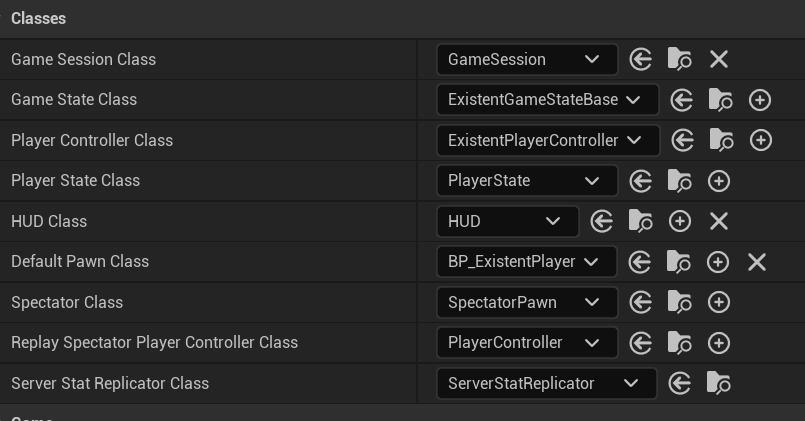
Task: Browse to GameSession in Content Browser
Action: point(680,60)
